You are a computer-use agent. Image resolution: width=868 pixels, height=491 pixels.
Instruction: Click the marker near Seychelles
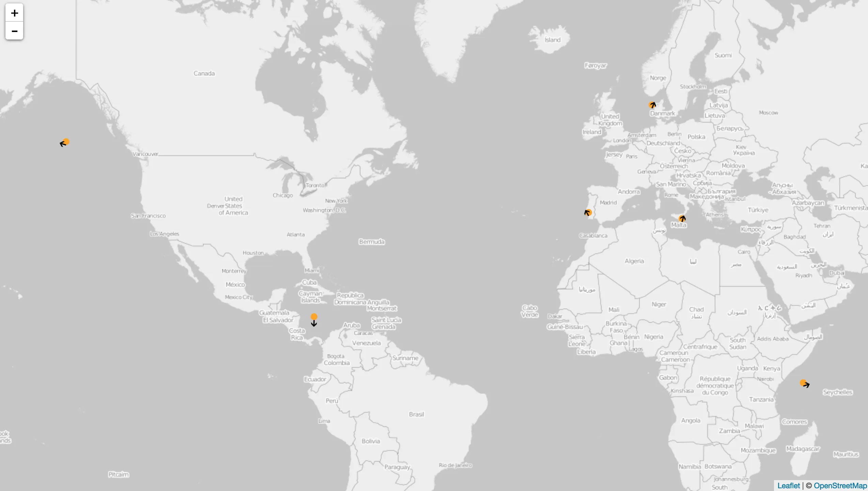(803, 383)
